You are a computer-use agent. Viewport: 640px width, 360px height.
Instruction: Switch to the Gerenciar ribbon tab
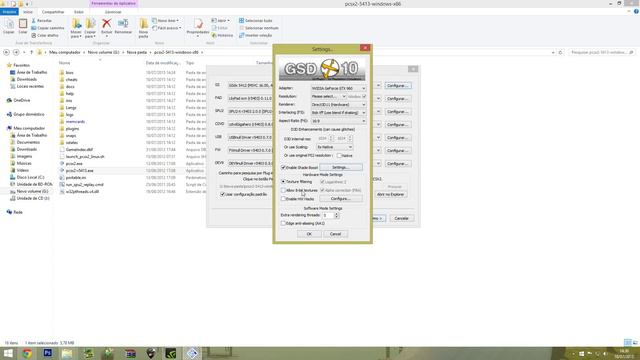pyautogui.click(x=113, y=12)
